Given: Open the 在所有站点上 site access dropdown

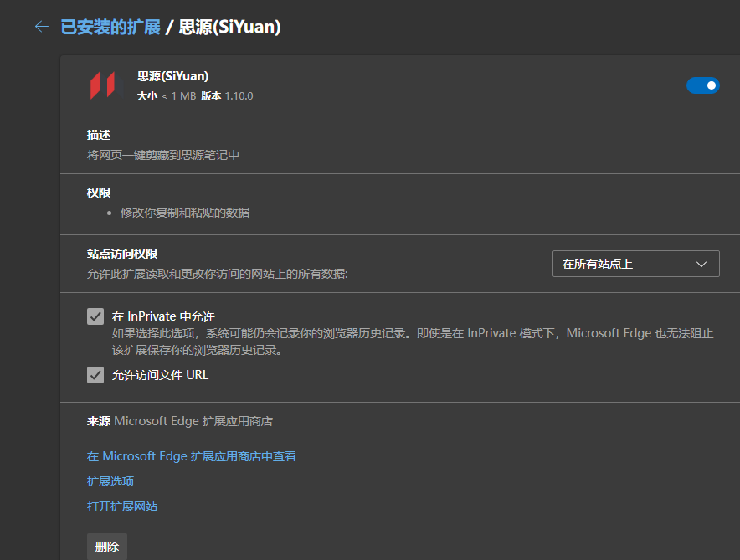Looking at the screenshot, I should (x=635, y=264).
